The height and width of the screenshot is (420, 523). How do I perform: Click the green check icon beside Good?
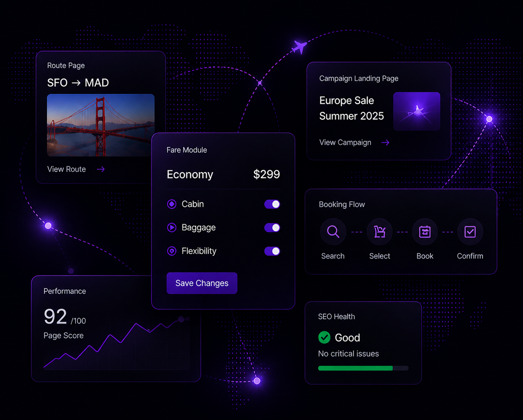pyautogui.click(x=324, y=337)
